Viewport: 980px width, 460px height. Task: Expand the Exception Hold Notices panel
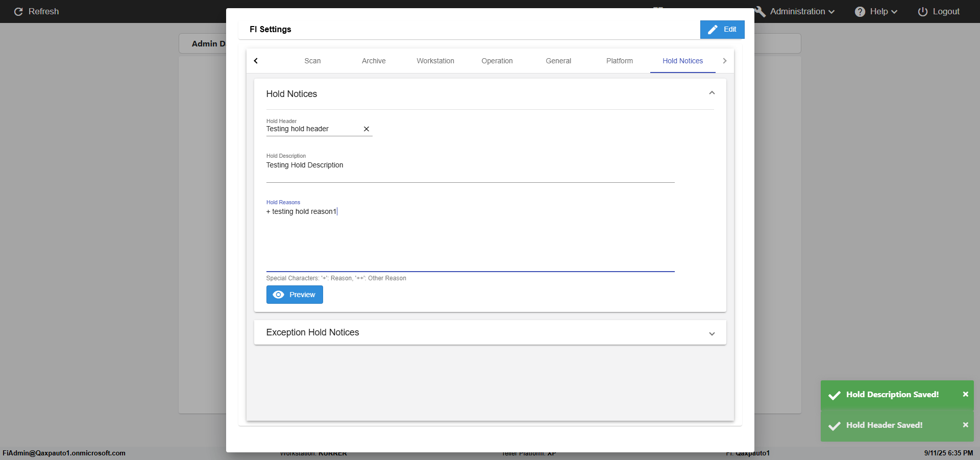[712, 333]
